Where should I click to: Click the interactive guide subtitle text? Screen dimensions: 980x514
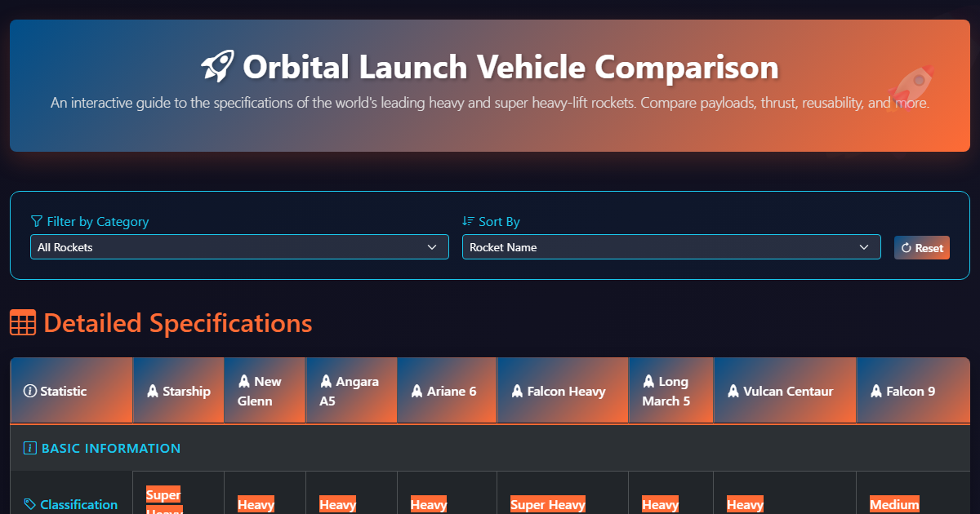click(490, 104)
